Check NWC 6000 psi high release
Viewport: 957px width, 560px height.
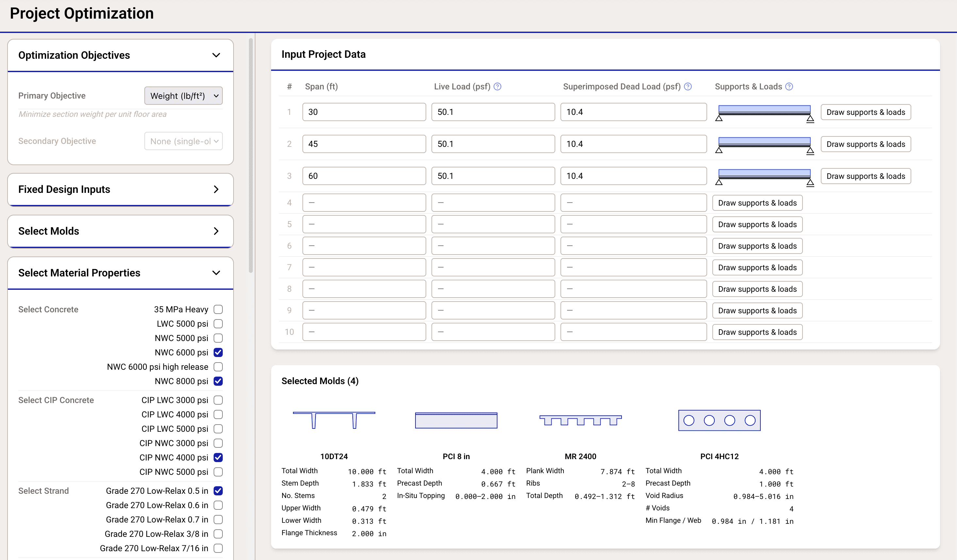tap(218, 367)
